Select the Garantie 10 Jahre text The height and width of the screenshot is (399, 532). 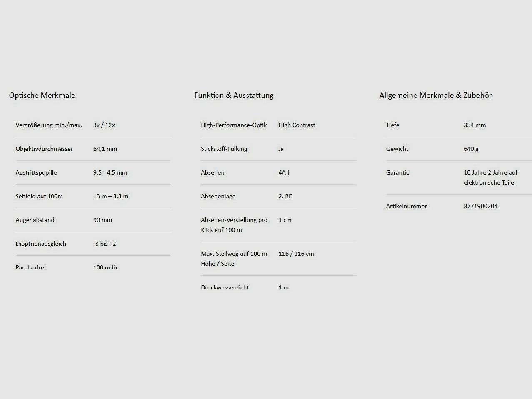point(490,177)
